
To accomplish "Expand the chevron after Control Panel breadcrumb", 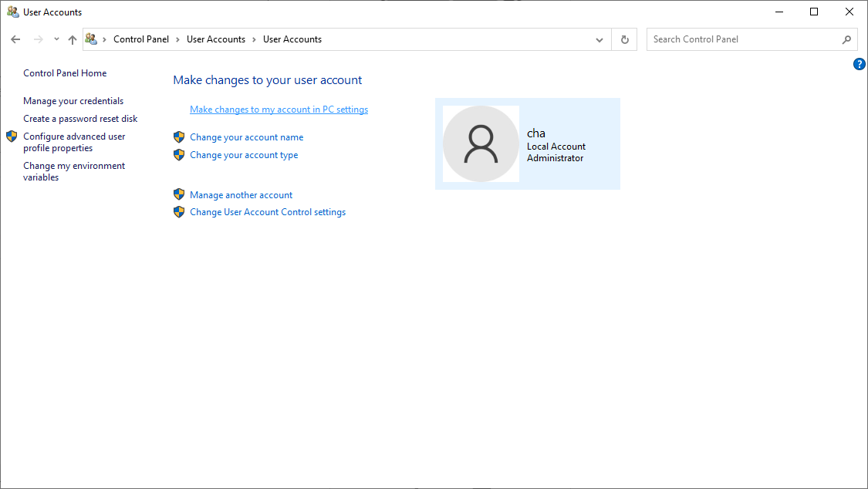I will (177, 40).
